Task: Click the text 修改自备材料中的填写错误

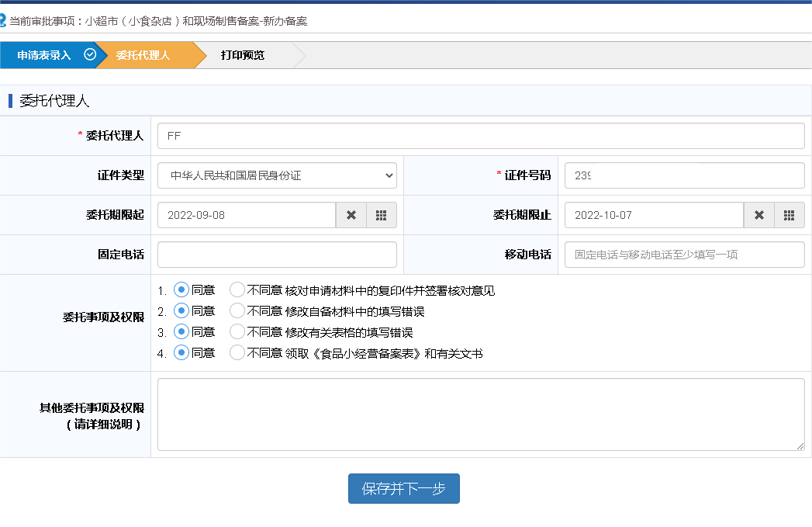Action: (x=354, y=311)
